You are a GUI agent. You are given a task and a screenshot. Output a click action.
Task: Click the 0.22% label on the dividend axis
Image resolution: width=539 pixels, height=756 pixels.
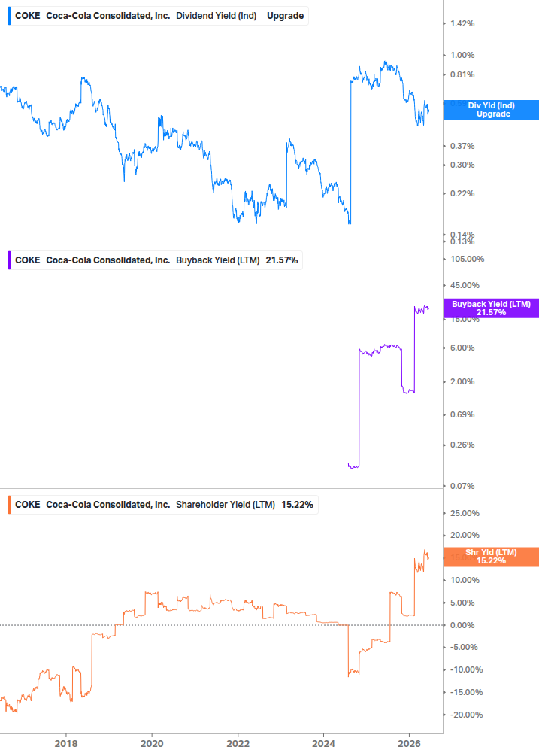click(462, 193)
